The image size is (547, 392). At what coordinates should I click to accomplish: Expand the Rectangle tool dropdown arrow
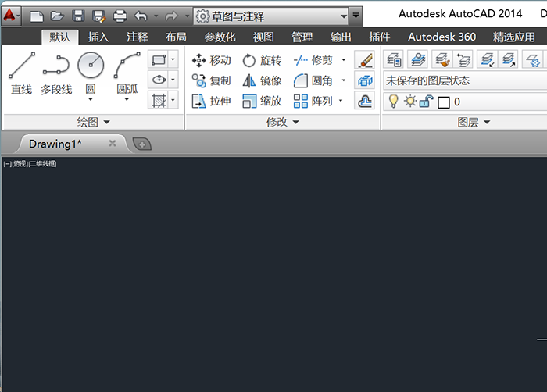173,60
